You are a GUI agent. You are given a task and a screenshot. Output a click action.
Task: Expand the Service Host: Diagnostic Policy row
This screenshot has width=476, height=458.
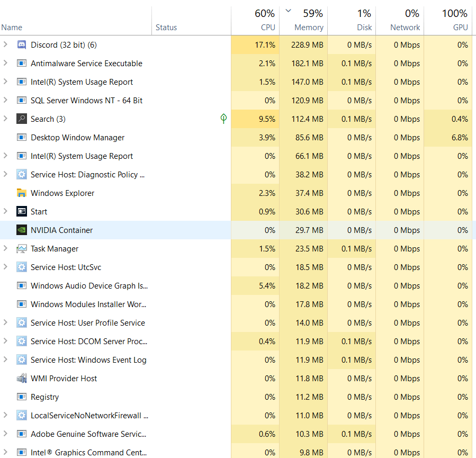pos(5,174)
